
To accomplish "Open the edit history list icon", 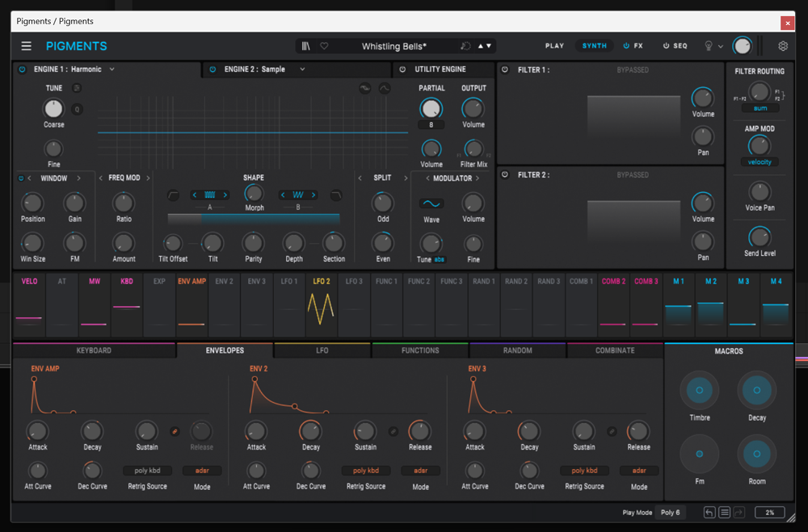I will pyautogui.click(x=724, y=513).
